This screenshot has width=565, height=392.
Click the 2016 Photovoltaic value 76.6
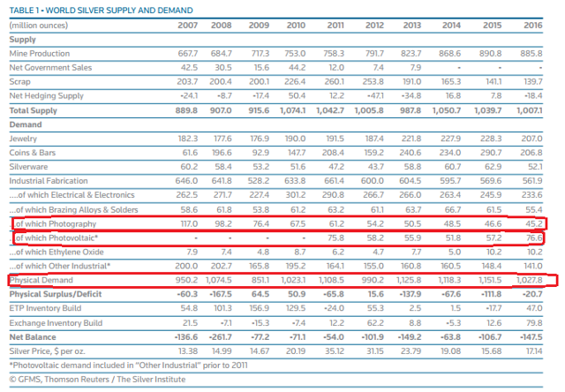point(532,238)
